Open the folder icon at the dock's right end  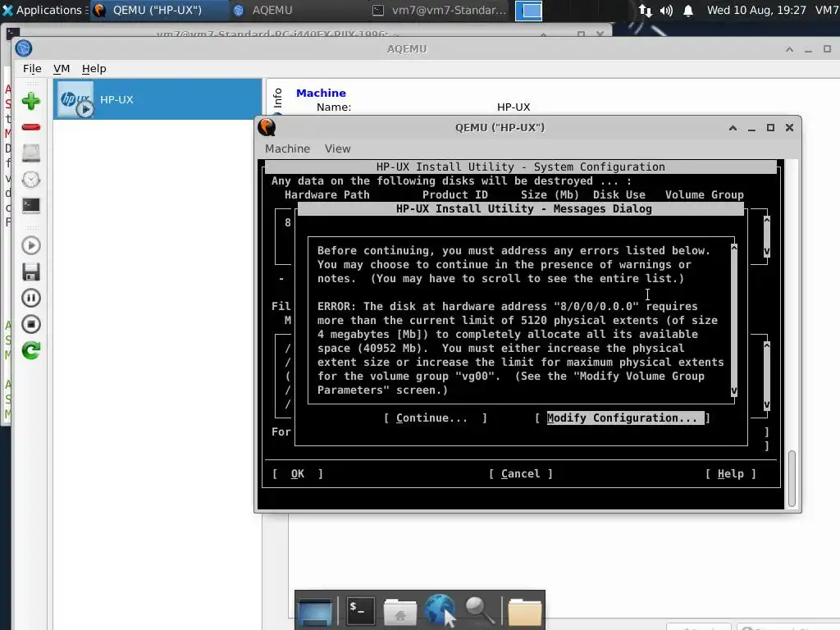(x=524, y=611)
